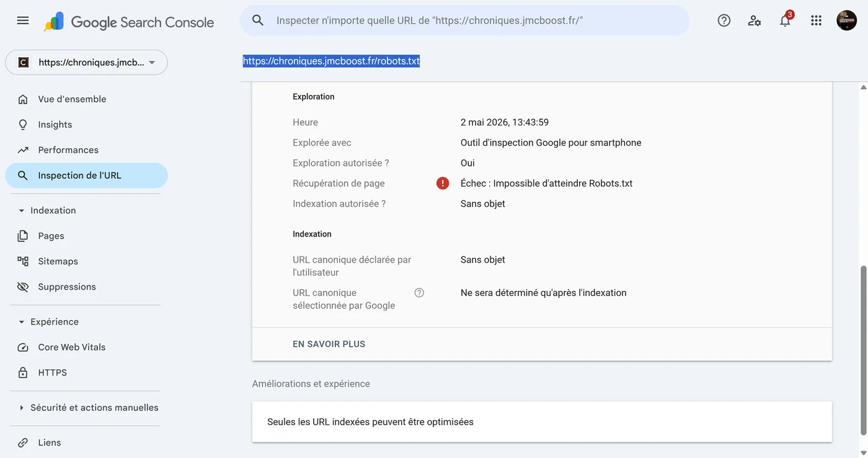Click EN SAVOIR PLUS
Screen dimensions: 868x458
click(x=329, y=344)
